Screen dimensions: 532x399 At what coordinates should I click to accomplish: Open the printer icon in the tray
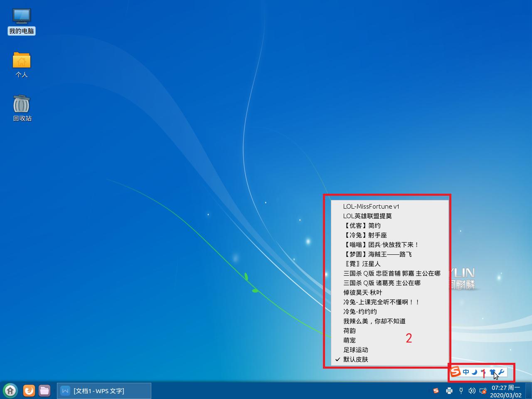[449, 391]
